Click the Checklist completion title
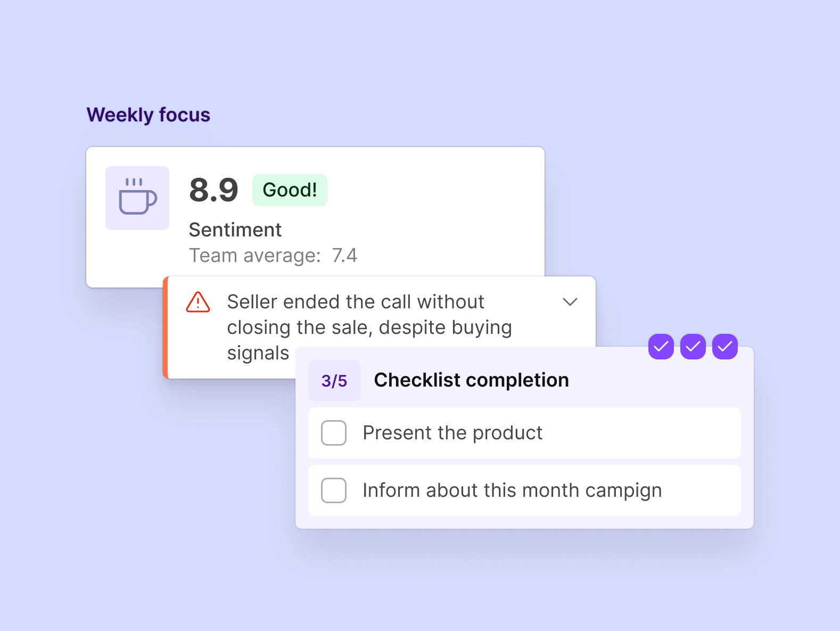840x631 pixels. (x=471, y=380)
